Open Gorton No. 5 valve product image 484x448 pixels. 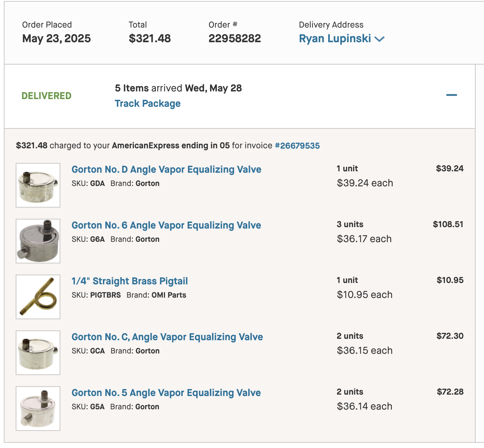pos(38,409)
